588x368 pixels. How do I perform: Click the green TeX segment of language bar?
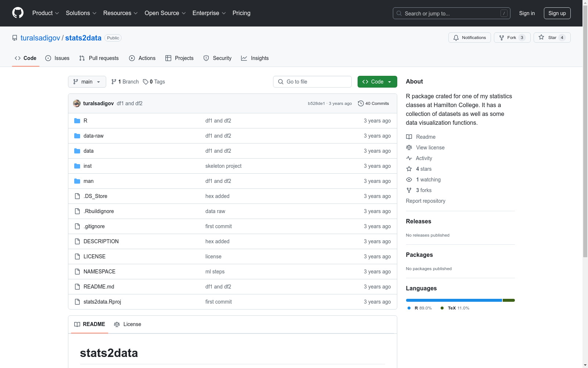coord(509,300)
